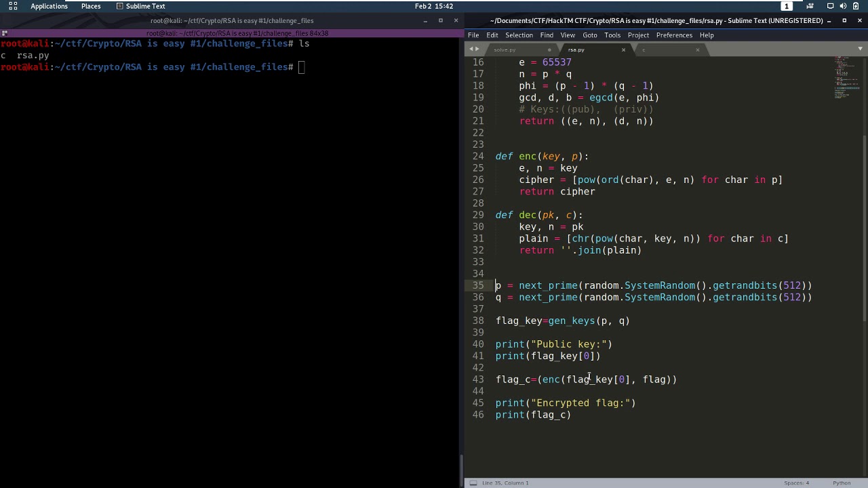The width and height of the screenshot is (868, 488).
Task: Open the Python syntax selector
Action: 842,483
